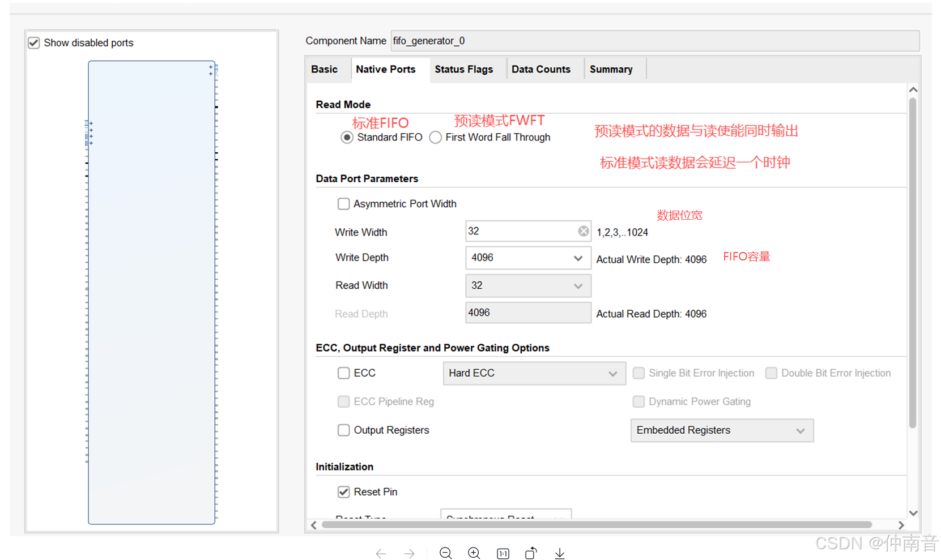
Task: Open the Status Flags tab
Action: (x=464, y=70)
